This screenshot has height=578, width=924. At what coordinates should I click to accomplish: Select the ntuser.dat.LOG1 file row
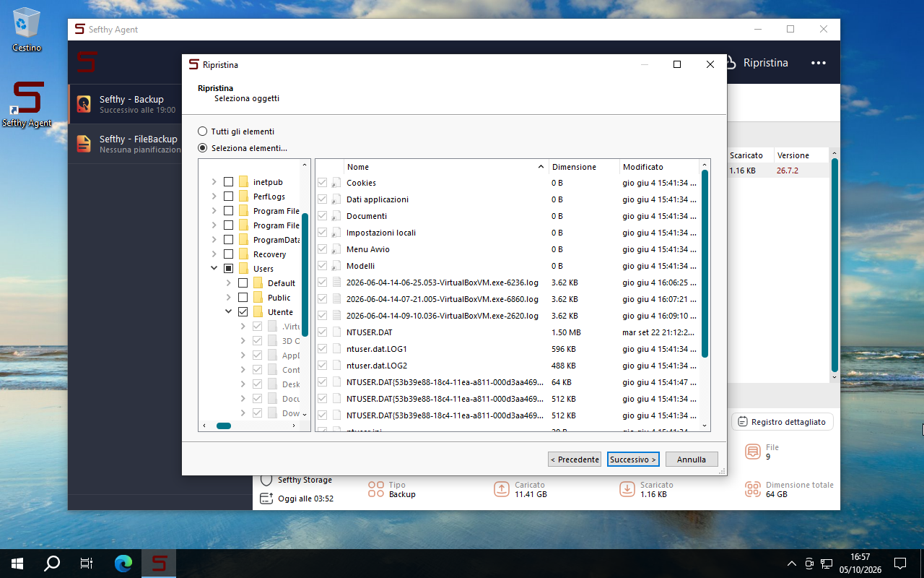coord(507,349)
